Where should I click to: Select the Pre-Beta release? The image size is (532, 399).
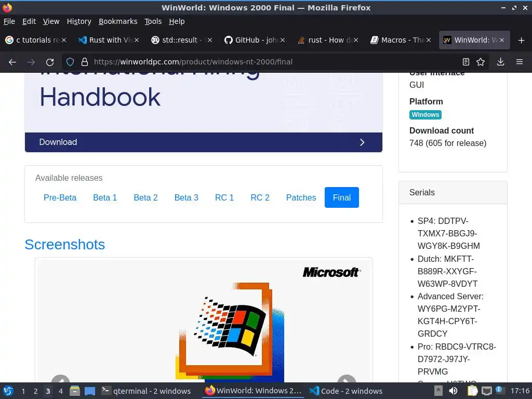(x=60, y=197)
